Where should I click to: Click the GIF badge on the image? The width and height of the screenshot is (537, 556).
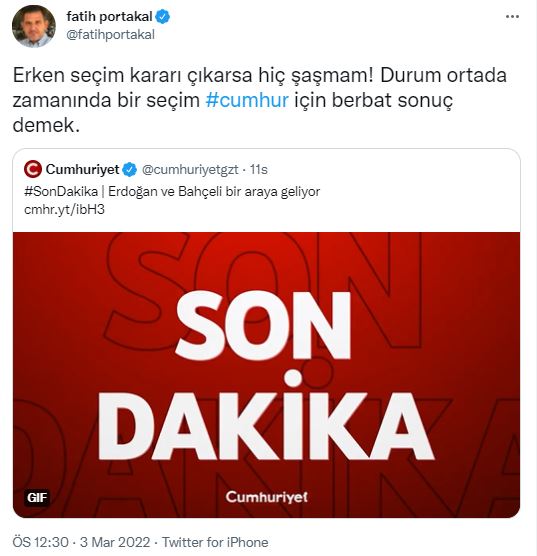pyautogui.click(x=37, y=497)
